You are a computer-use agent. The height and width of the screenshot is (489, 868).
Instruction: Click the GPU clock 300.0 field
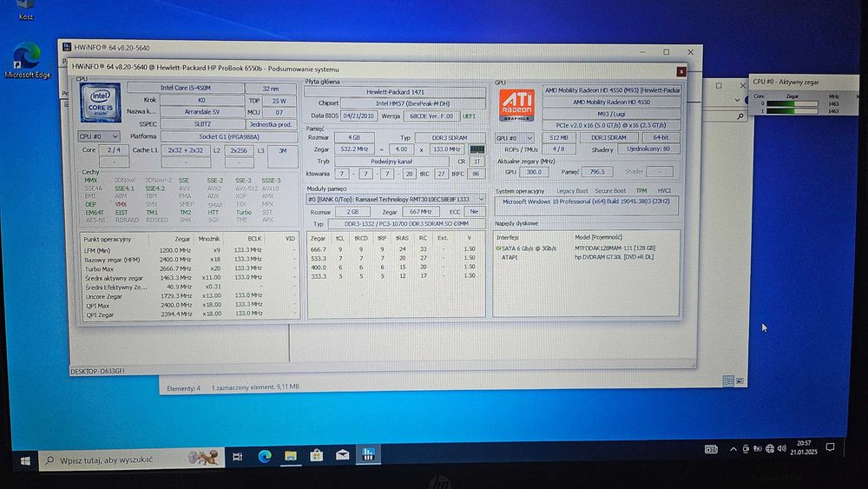click(x=534, y=172)
